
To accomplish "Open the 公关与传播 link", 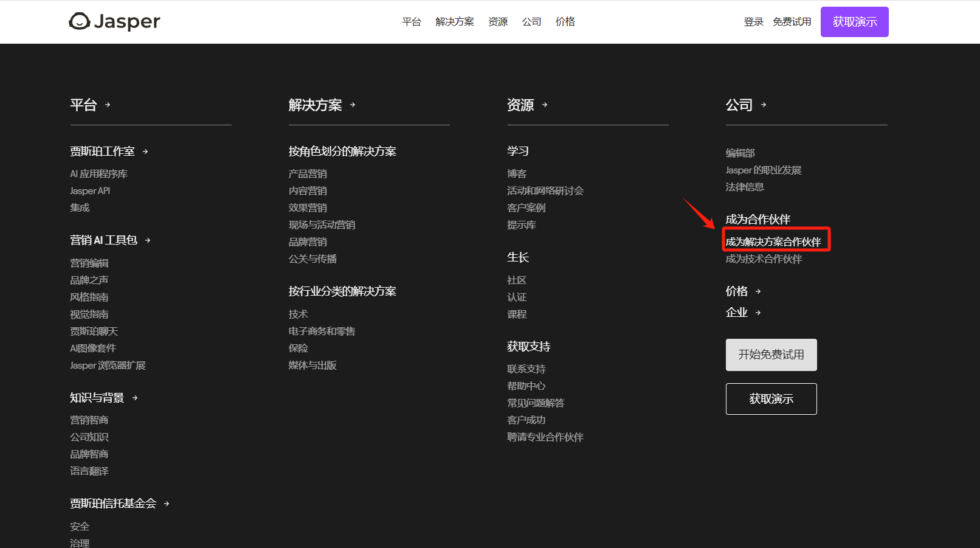I will 312,259.
